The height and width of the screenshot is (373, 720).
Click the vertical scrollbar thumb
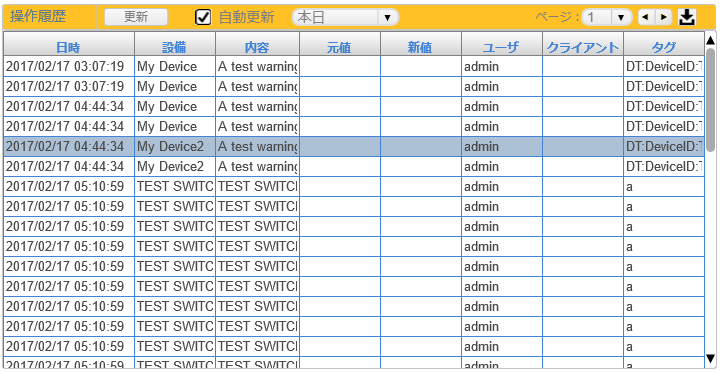coord(710,100)
